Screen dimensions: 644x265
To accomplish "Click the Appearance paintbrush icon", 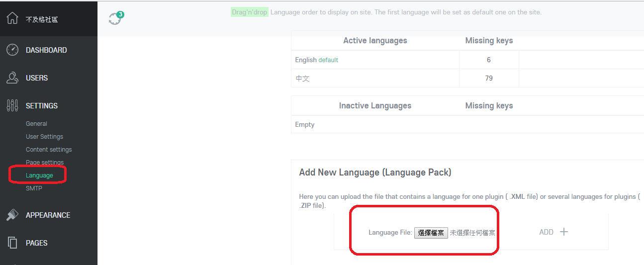I will point(12,215).
